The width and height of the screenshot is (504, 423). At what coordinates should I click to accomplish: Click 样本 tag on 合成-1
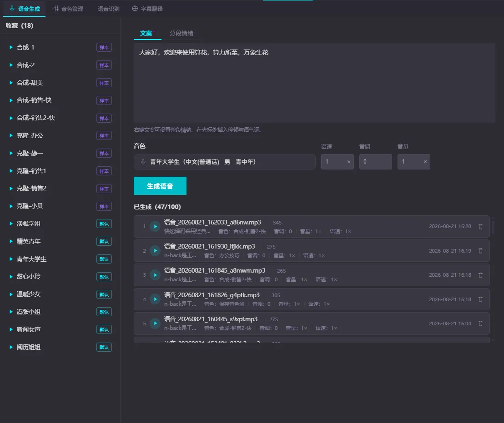[104, 48]
